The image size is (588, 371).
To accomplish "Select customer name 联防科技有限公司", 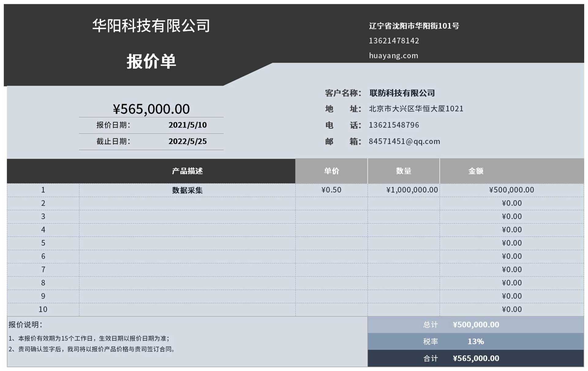I will click(x=402, y=93).
